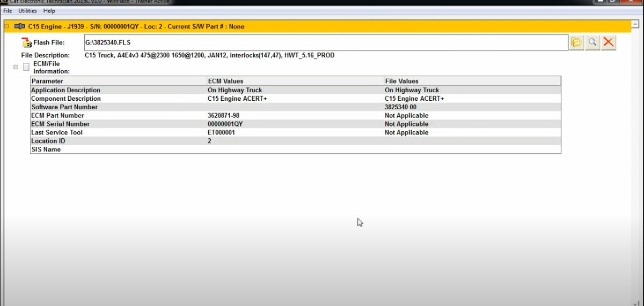Click the ECM engine icon in yellow header
Viewport: 644px width, 306px height.
pyautogui.click(x=19, y=26)
